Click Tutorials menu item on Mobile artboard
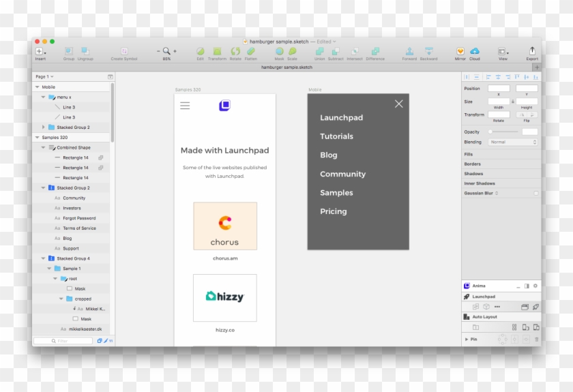This screenshot has height=392, width=573. (x=336, y=136)
